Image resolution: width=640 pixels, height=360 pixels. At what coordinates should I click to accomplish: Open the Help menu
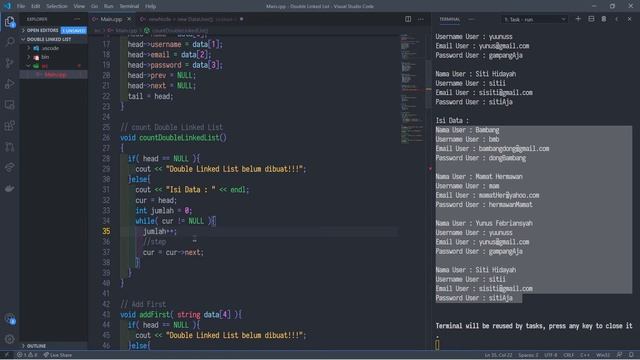coord(151,6)
